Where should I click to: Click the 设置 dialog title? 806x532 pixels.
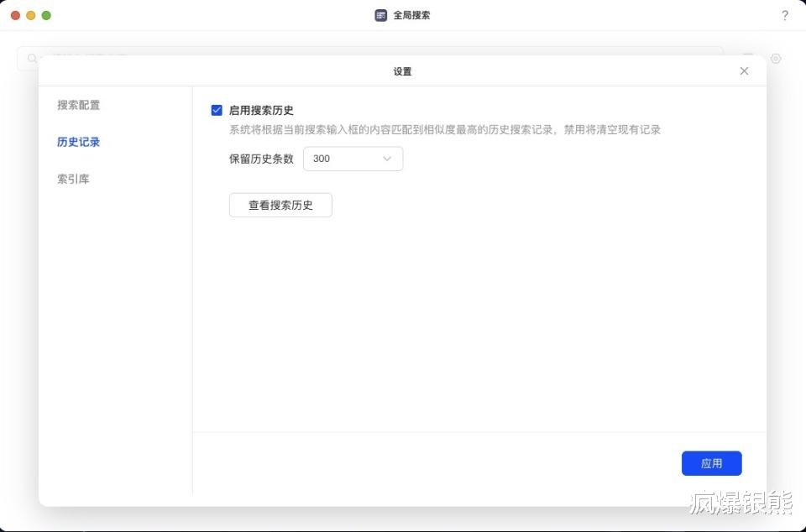402,71
